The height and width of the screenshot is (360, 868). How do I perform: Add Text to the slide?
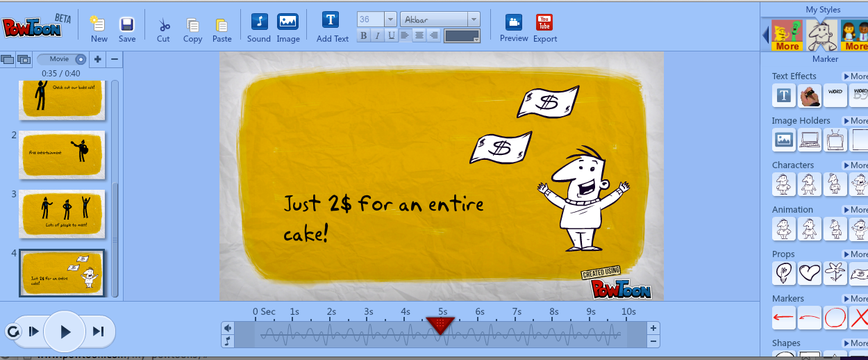332,26
